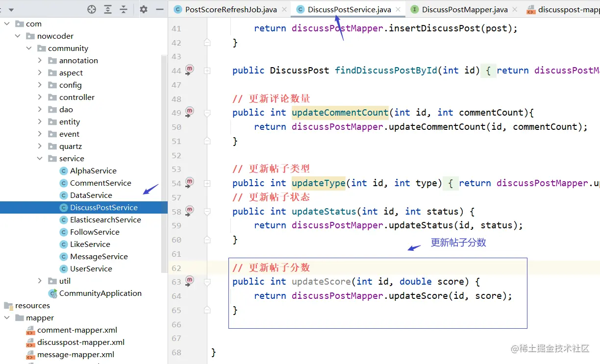This screenshot has height=364, width=600.
Task: Collapse updateCommentCount method fold at line 49
Action: (x=207, y=113)
